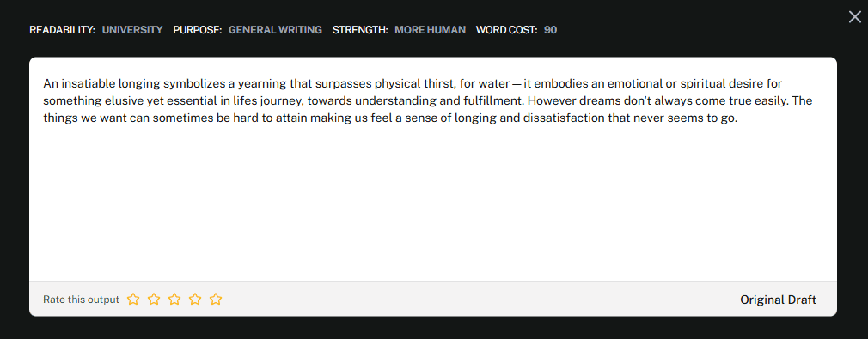The width and height of the screenshot is (868, 339).
Task: Give a five-star rating
Action: 216,300
